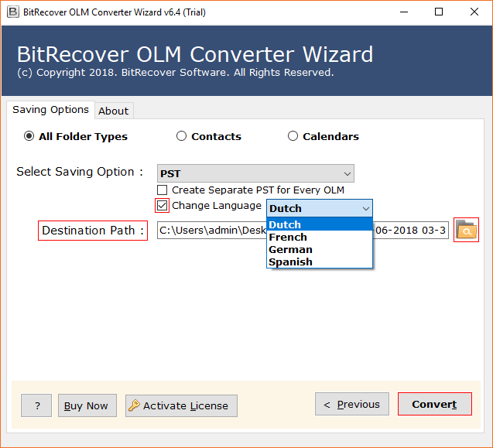Click the key icon on Activate License
The image size is (493, 448).
tap(134, 405)
